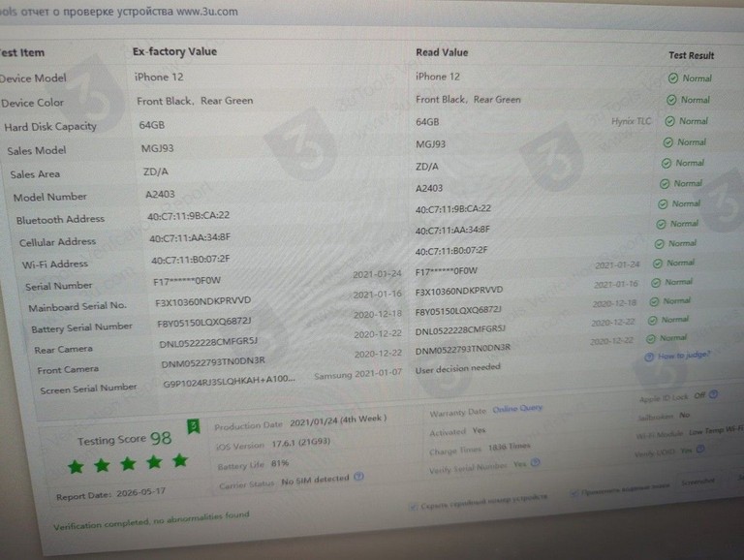This screenshot has height=560, width=744.
Task: Open the Online Query warranty link
Action: coord(517,409)
